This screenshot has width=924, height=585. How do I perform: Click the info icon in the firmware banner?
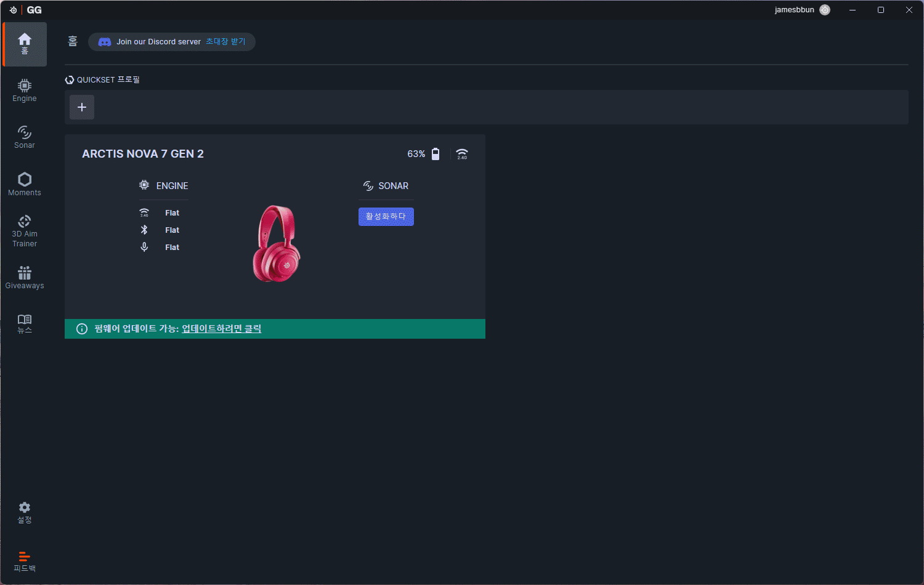(x=82, y=329)
